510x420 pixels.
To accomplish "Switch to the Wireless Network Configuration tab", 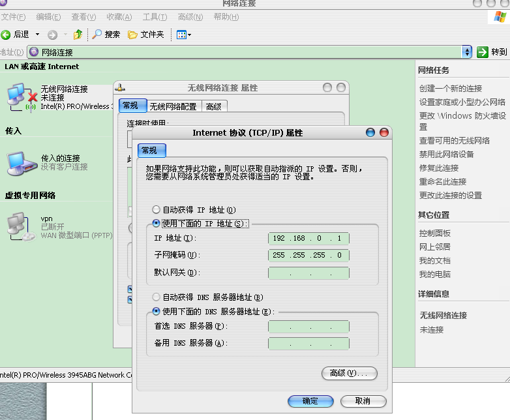I will coord(172,107).
